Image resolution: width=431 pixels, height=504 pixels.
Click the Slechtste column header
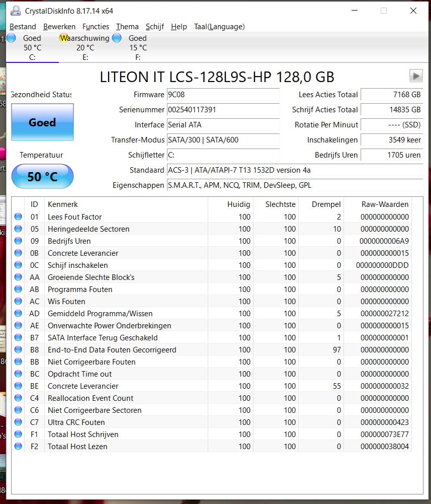point(276,204)
